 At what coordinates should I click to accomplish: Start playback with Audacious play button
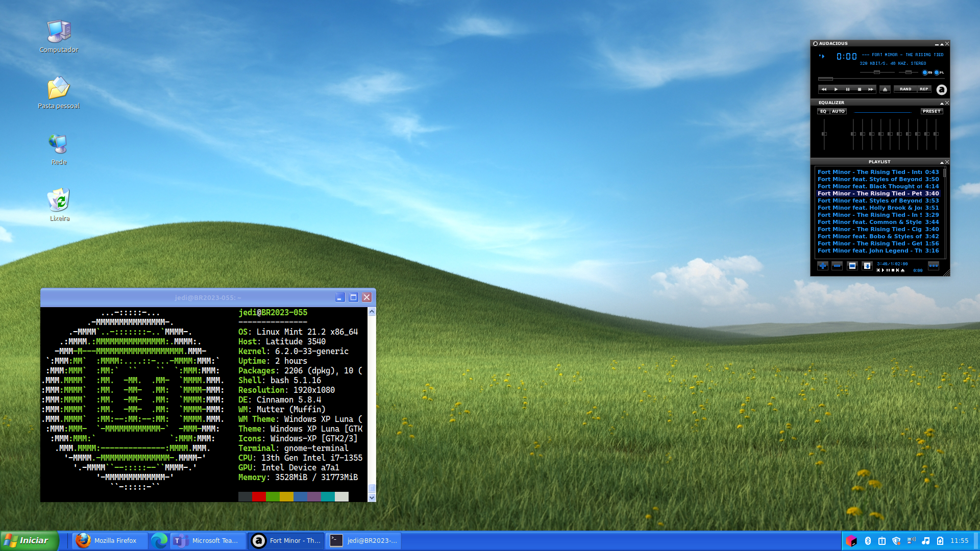click(x=836, y=89)
